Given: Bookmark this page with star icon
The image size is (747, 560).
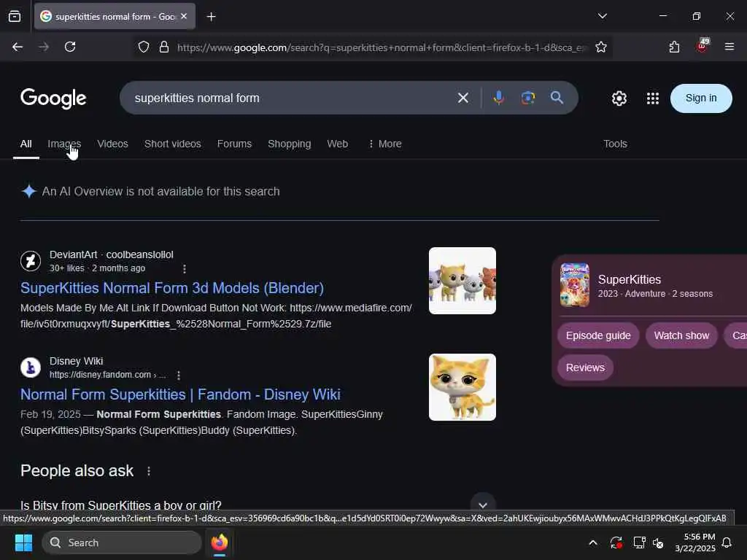Looking at the screenshot, I should [601, 47].
